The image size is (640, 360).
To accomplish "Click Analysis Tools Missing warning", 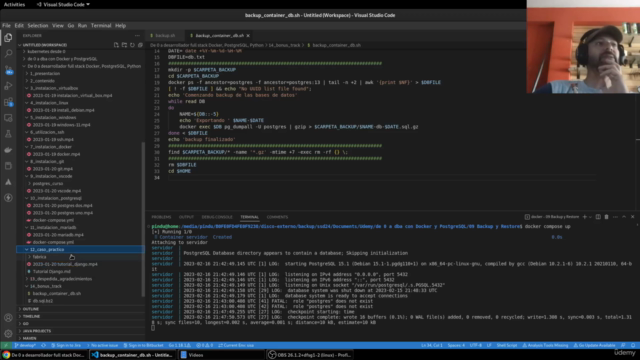I will [x=545, y=345].
